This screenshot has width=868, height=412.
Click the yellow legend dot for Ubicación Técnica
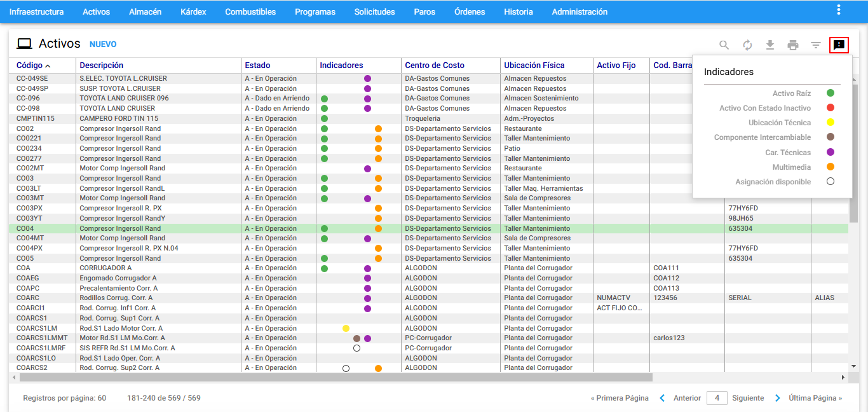click(x=830, y=123)
